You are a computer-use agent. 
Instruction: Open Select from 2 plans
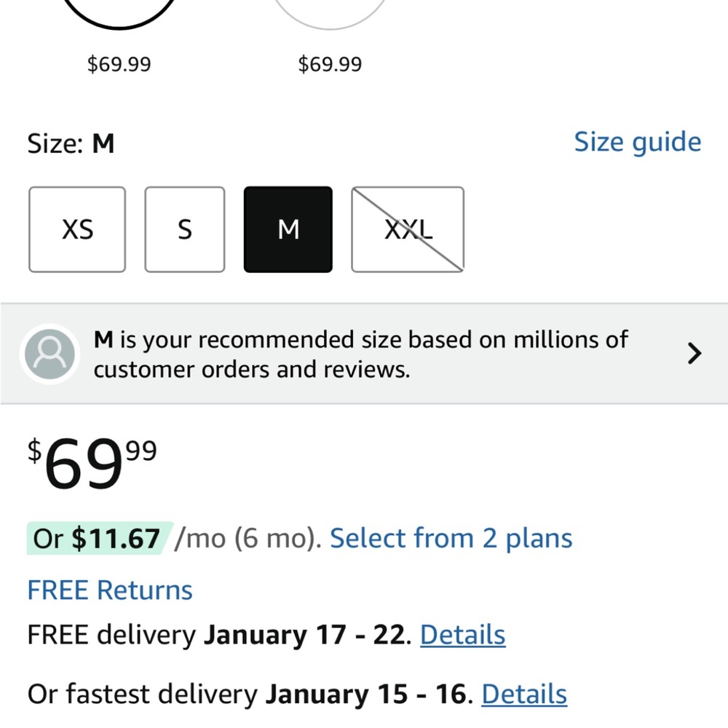[x=451, y=539]
